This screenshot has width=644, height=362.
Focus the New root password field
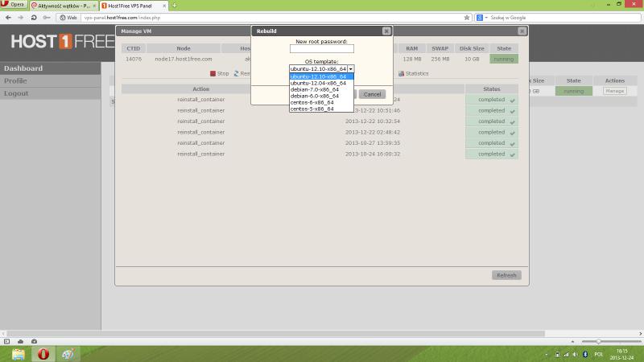coord(321,49)
